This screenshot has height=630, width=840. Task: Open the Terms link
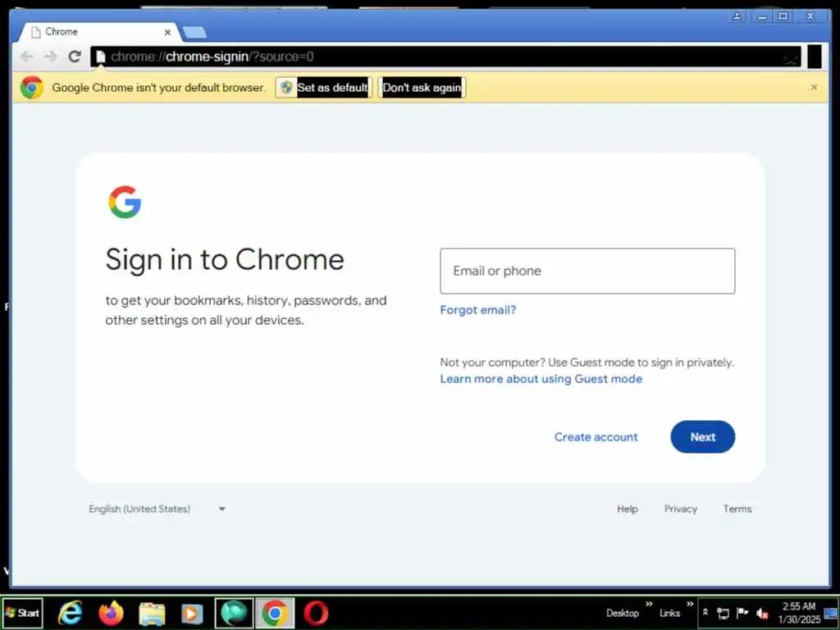pos(737,509)
